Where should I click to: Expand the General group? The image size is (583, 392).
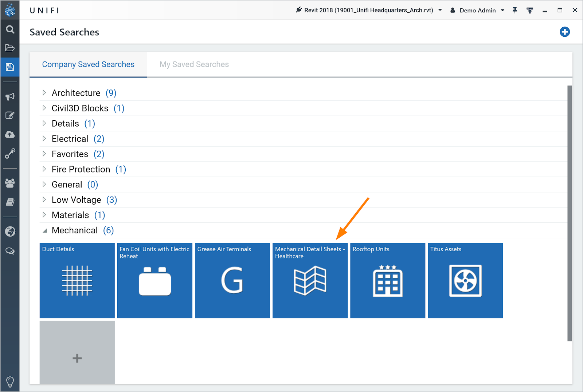(44, 185)
